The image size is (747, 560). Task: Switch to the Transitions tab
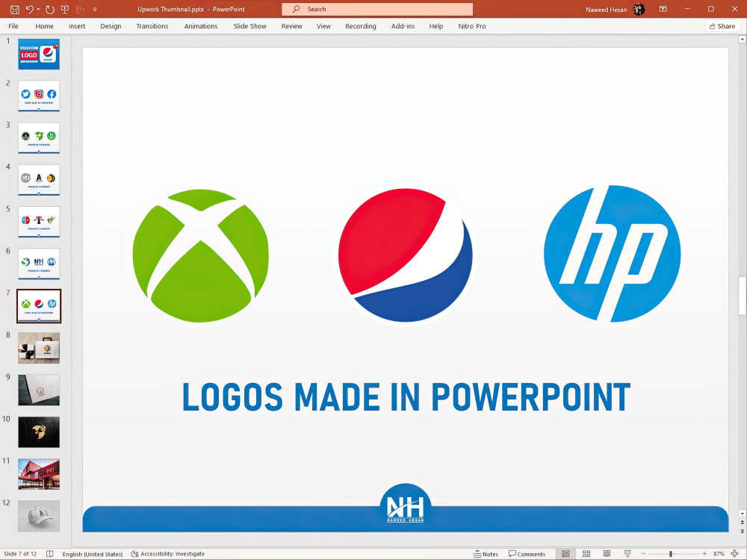(x=152, y=25)
